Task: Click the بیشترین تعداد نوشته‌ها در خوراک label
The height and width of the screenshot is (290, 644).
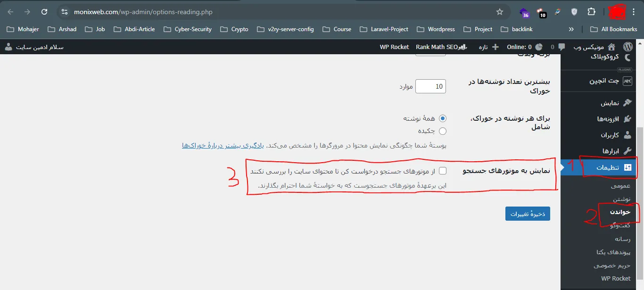Action: (x=510, y=86)
